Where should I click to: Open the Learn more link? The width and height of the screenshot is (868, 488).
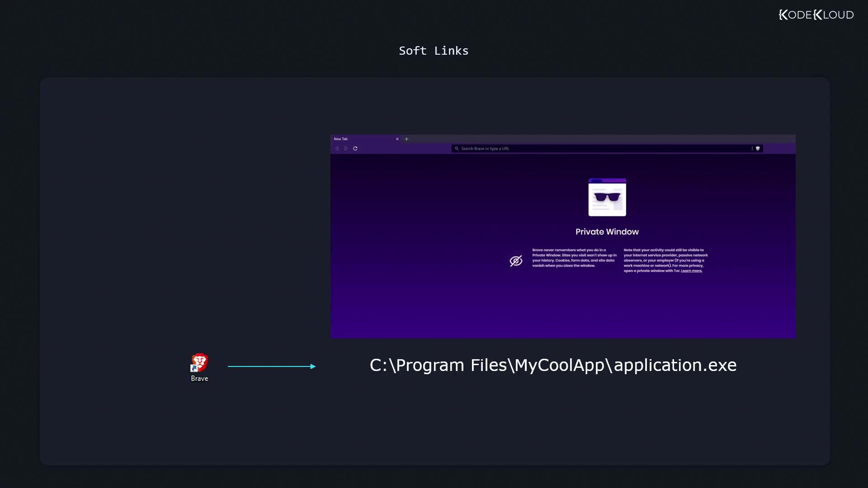[x=692, y=271]
